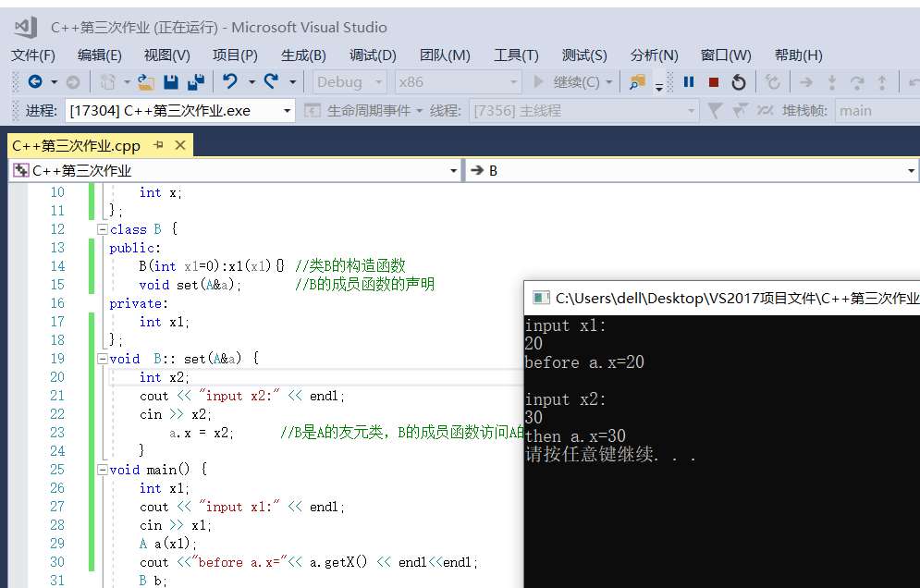Open the redo history dropdown arrow
This screenshot has height=588, width=920.
click(x=292, y=82)
